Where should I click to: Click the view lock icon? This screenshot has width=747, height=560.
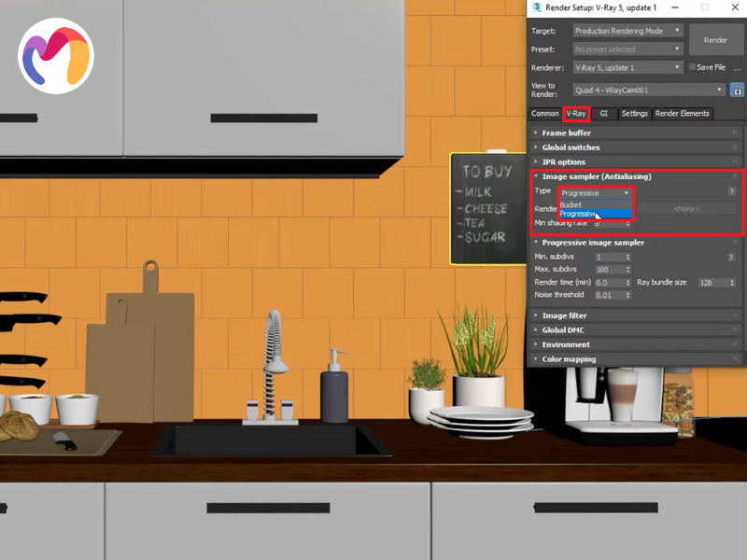[737, 91]
